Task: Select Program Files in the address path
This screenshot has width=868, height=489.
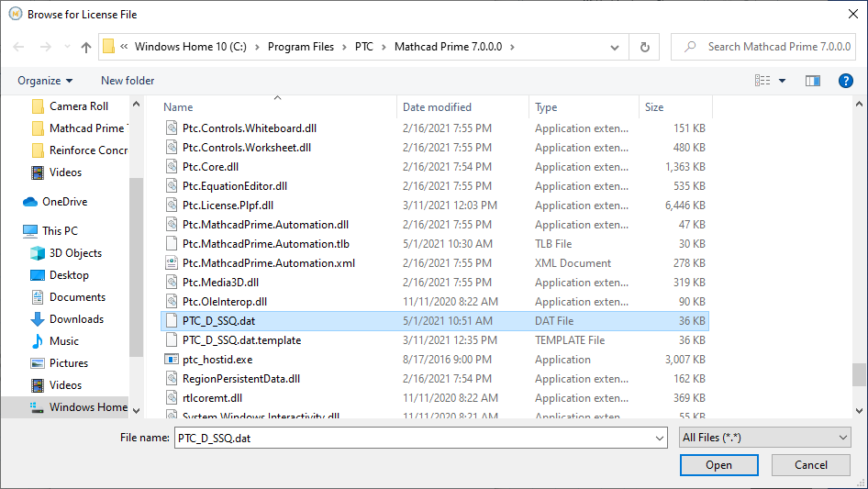Action: point(301,47)
